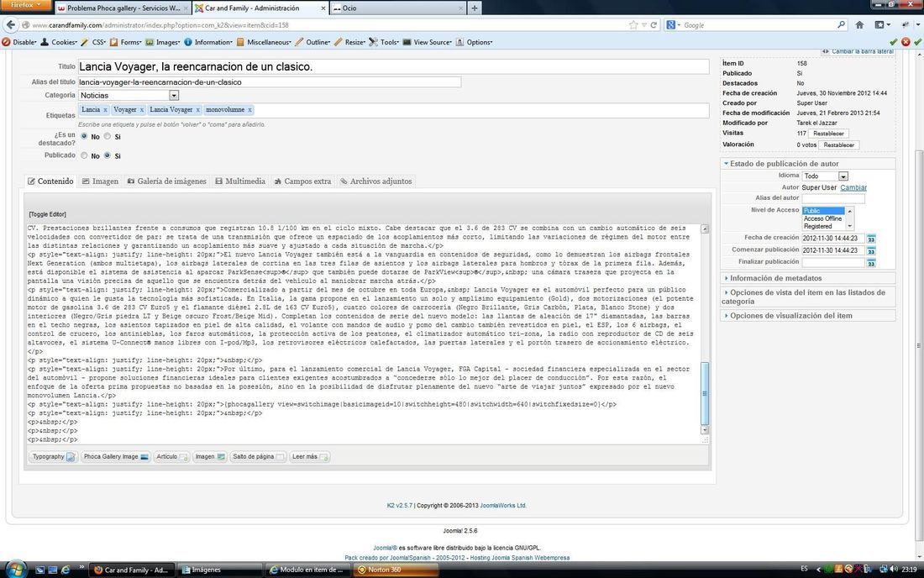Click the editor vertical scrollbar thumb
The height and width of the screenshot is (578, 924).
pyautogui.click(x=704, y=393)
